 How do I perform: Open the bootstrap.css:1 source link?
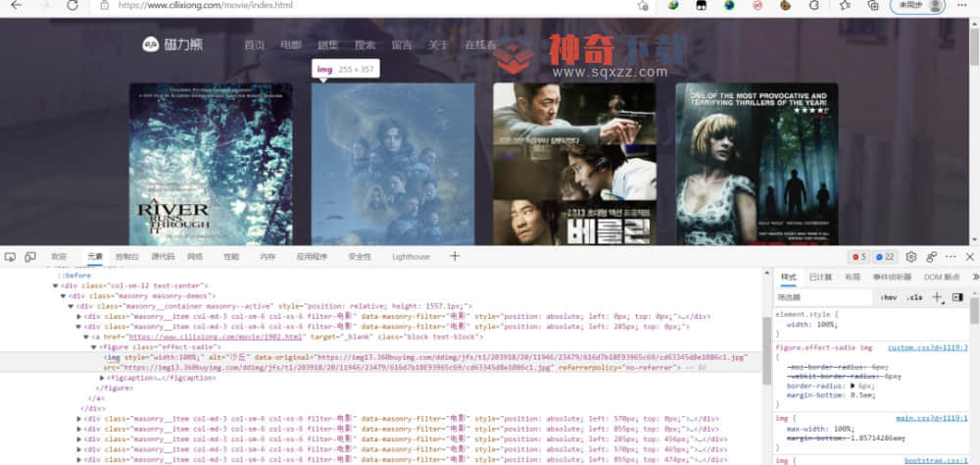pos(936,460)
